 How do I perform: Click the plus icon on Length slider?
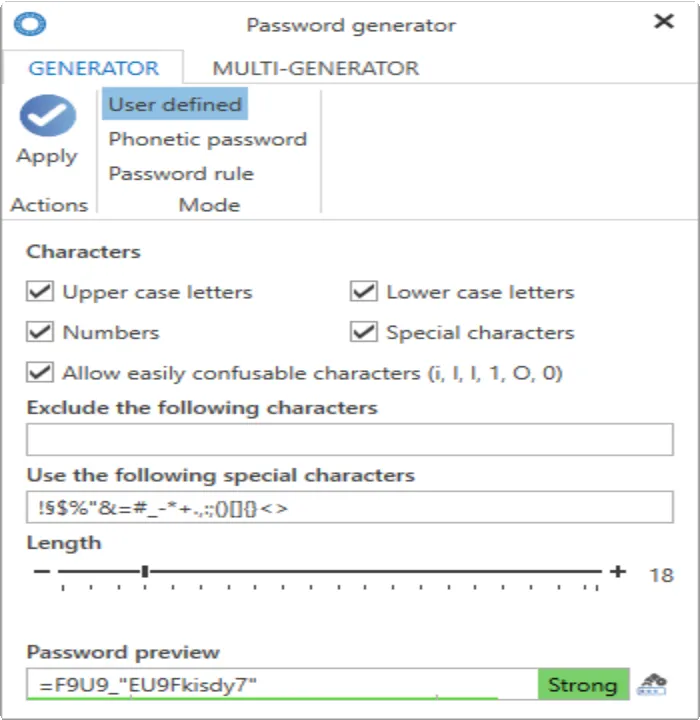pyautogui.click(x=618, y=571)
